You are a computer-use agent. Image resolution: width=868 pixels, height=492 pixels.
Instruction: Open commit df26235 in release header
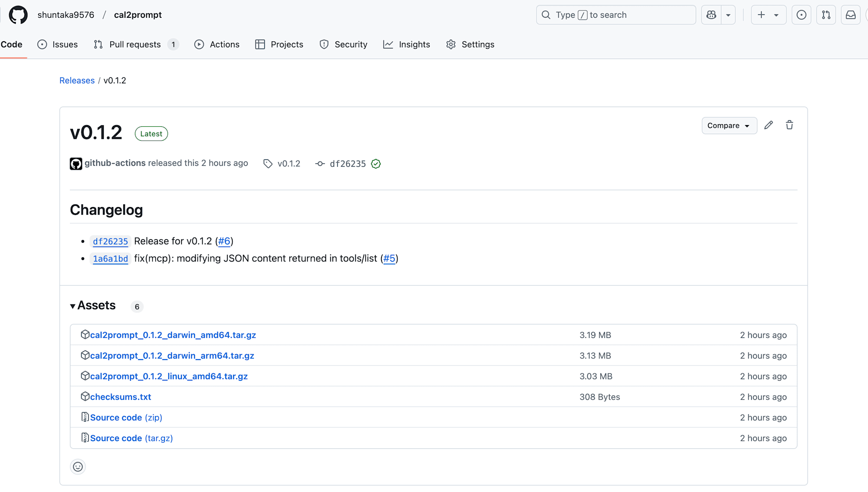click(348, 164)
